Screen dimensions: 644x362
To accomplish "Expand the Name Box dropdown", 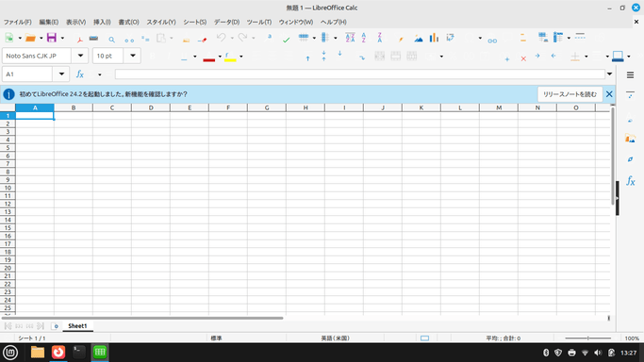I will (x=61, y=74).
